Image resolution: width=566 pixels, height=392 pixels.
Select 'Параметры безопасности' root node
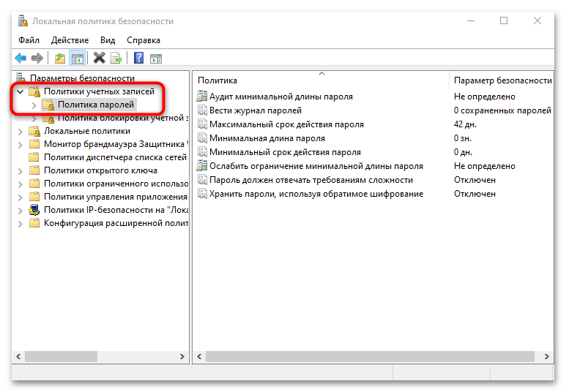[82, 78]
